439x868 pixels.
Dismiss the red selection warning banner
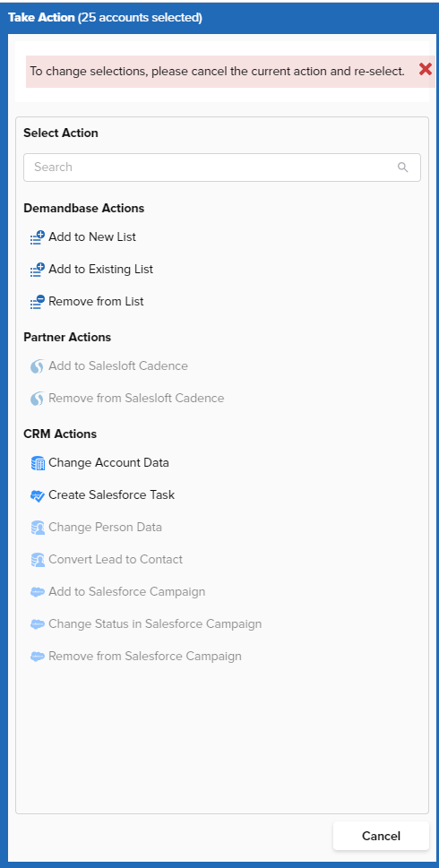coord(426,69)
